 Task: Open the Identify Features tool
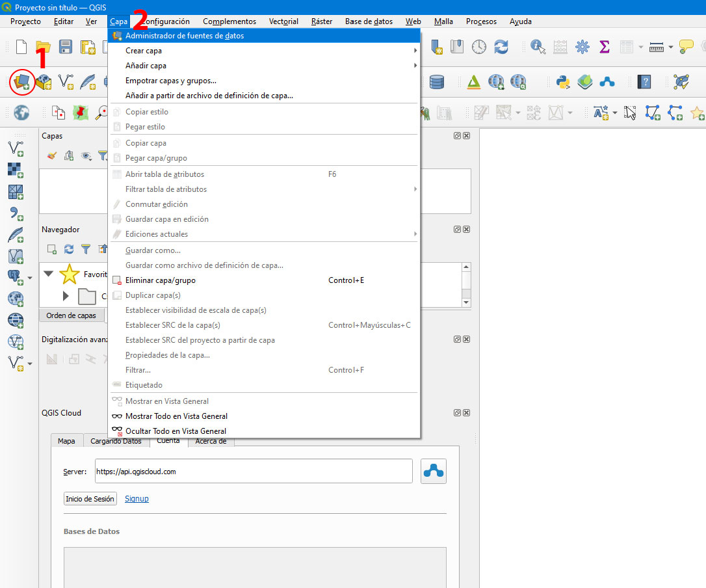[538, 47]
